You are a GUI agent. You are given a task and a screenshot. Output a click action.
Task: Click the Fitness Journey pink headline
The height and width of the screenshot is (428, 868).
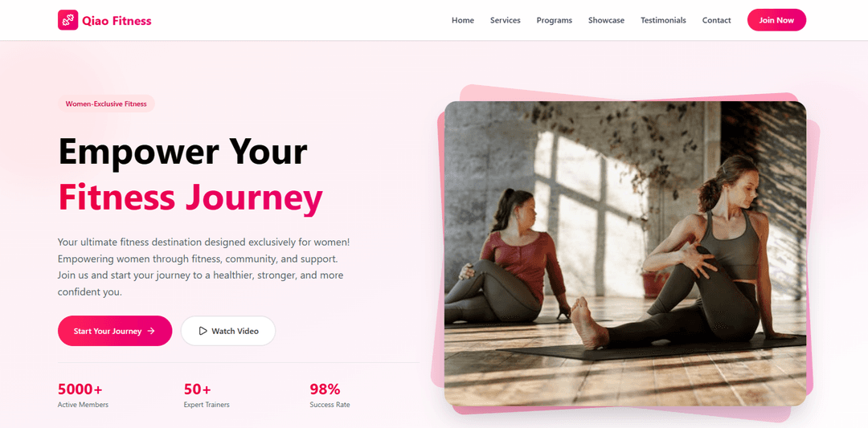coord(190,198)
